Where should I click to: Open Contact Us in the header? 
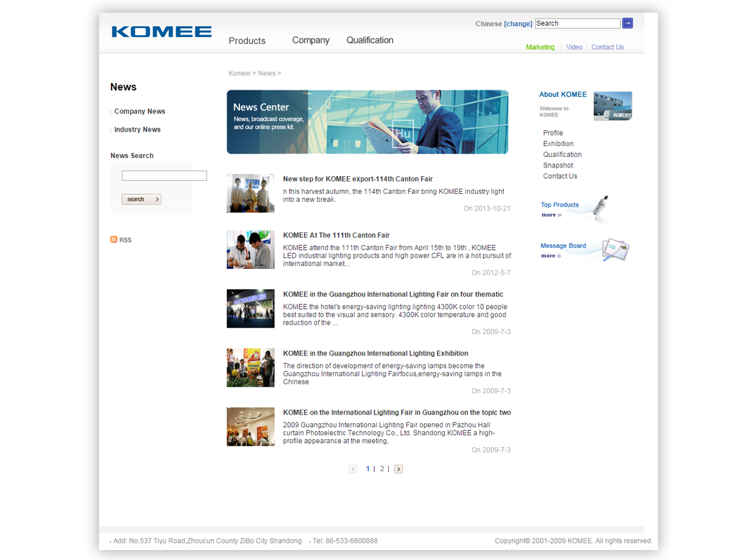pos(607,47)
